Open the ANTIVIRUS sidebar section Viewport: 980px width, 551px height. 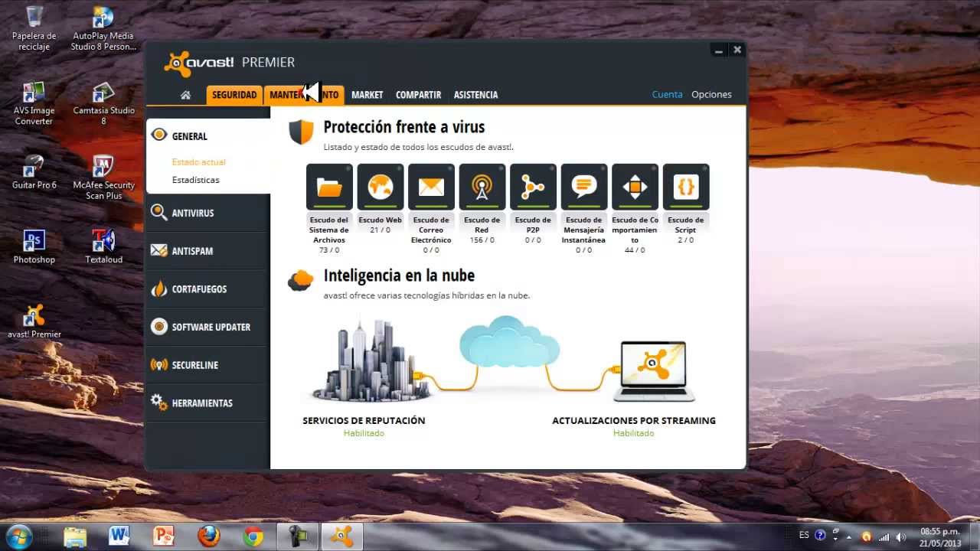[x=208, y=213]
